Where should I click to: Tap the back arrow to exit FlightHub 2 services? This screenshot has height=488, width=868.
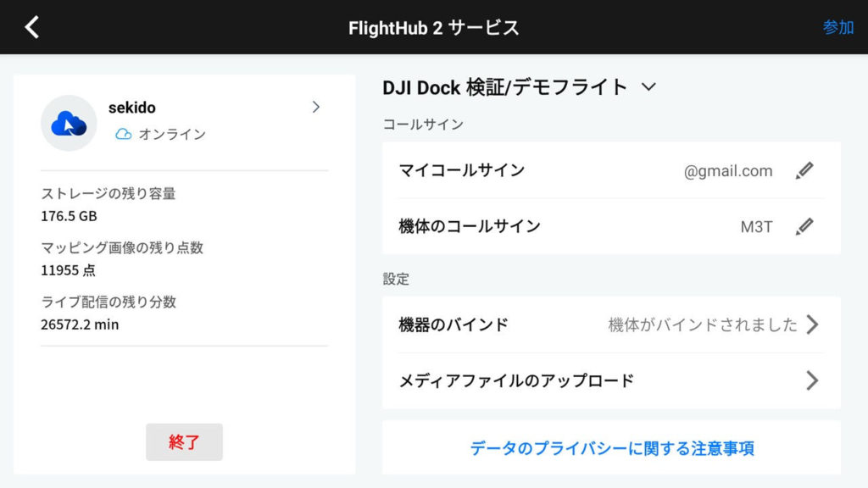[34, 26]
